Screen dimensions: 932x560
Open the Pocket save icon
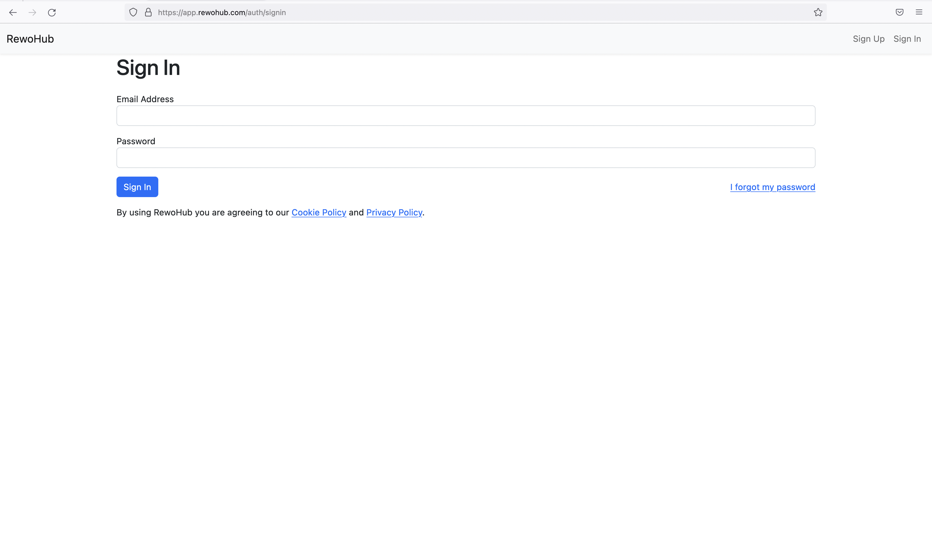(x=900, y=12)
